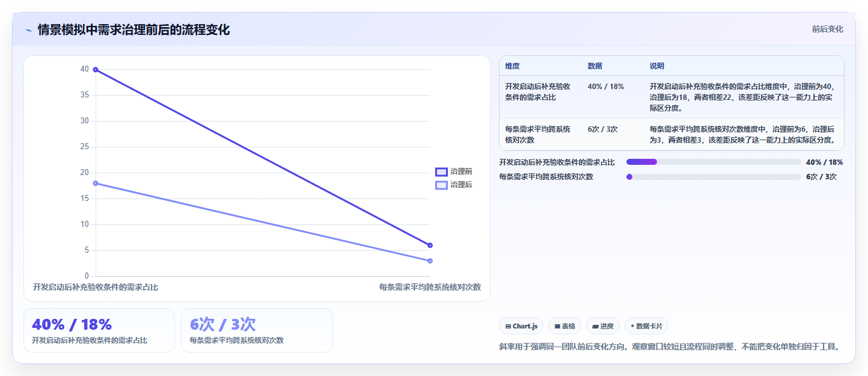Click the 数据卡片 tag icon
This screenshot has height=376, width=868.
tap(632, 326)
